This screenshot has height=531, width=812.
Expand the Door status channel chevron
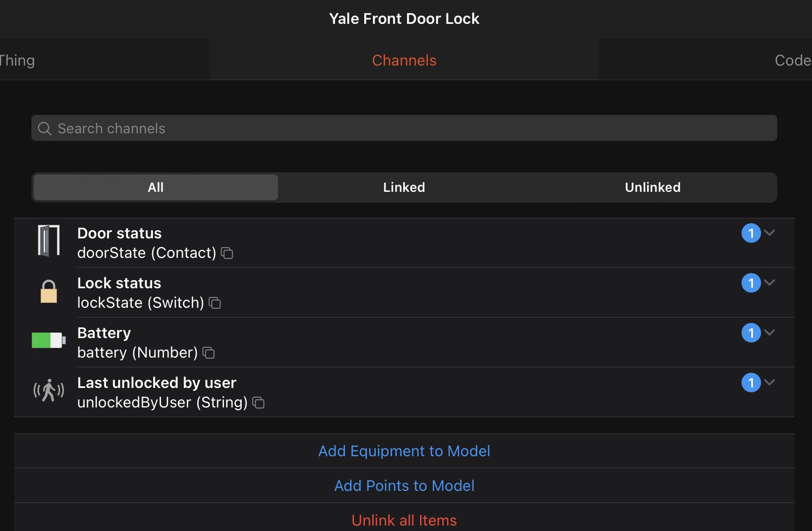[x=769, y=233]
